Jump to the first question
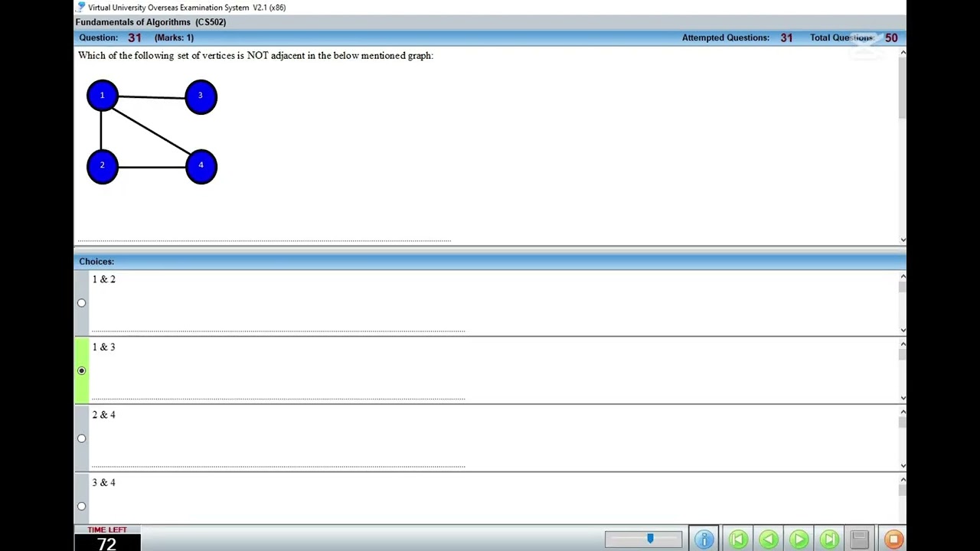 tap(738, 540)
